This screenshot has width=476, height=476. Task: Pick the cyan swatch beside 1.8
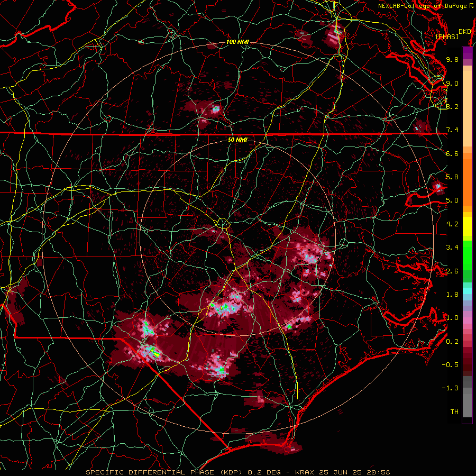[x=467, y=291]
